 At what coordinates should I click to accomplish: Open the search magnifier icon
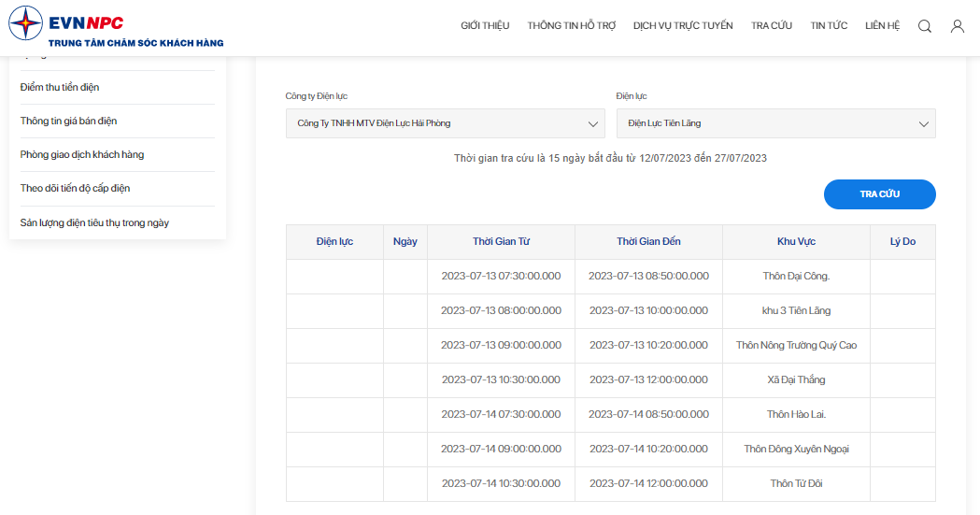pyautogui.click(x=924, y=26)
